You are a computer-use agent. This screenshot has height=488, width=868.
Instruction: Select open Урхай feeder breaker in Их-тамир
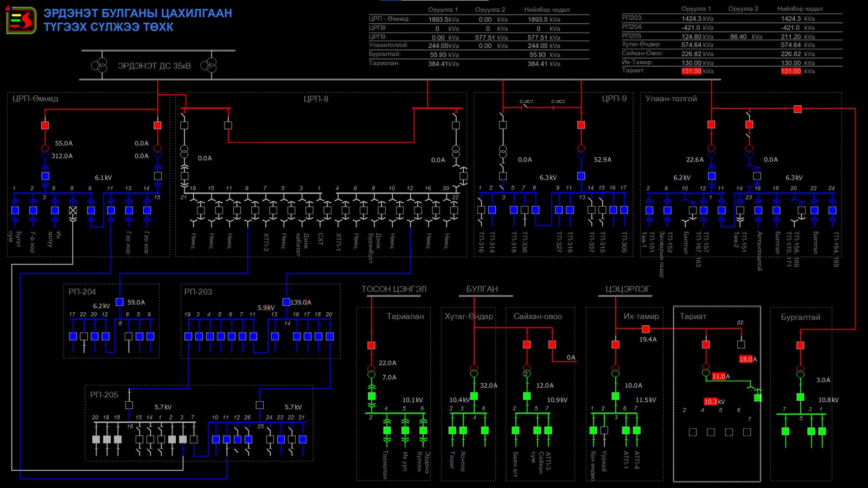(x=604, y=431)
